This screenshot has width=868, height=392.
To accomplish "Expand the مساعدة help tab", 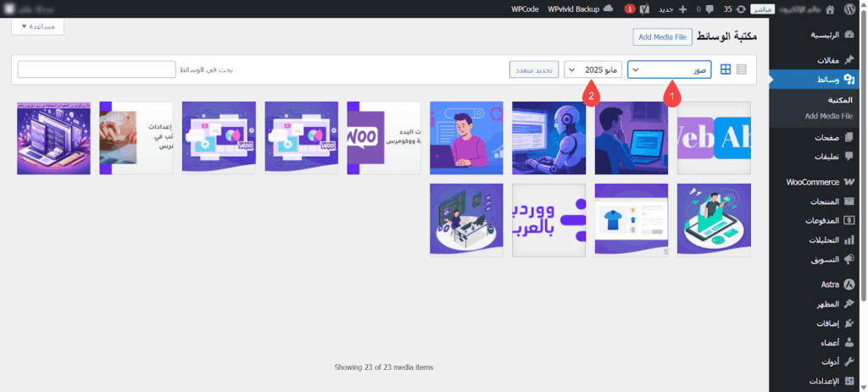I will (38, 26).
